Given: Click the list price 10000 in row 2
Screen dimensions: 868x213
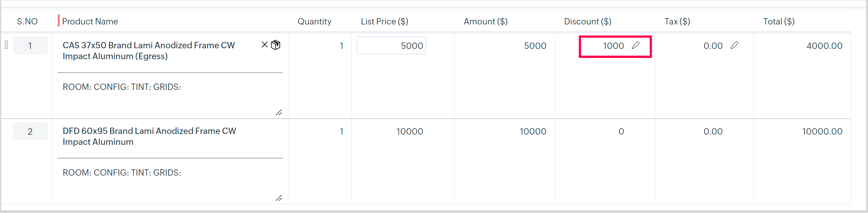Looking at the screenshot, I should (409, 132).
